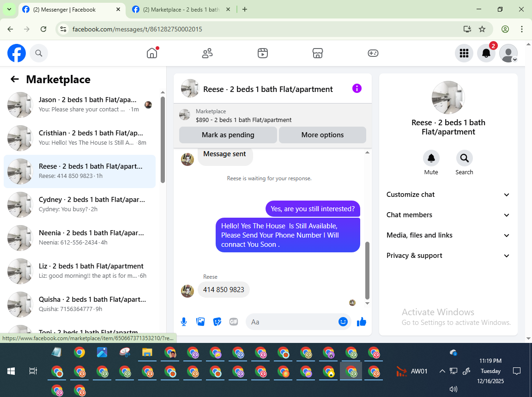Click the listing thumbnail in right panel

pyautogui.click(x=448, y=98)
